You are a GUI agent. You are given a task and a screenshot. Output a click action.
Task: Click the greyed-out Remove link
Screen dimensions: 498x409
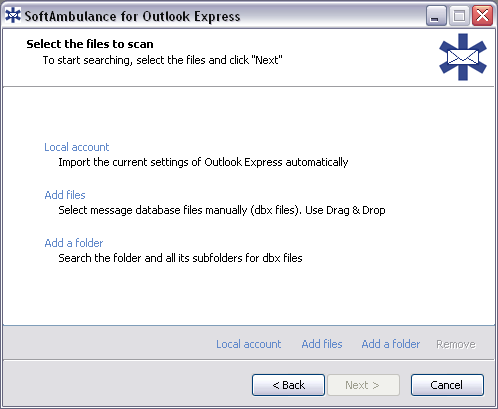[x=456, y=344]
